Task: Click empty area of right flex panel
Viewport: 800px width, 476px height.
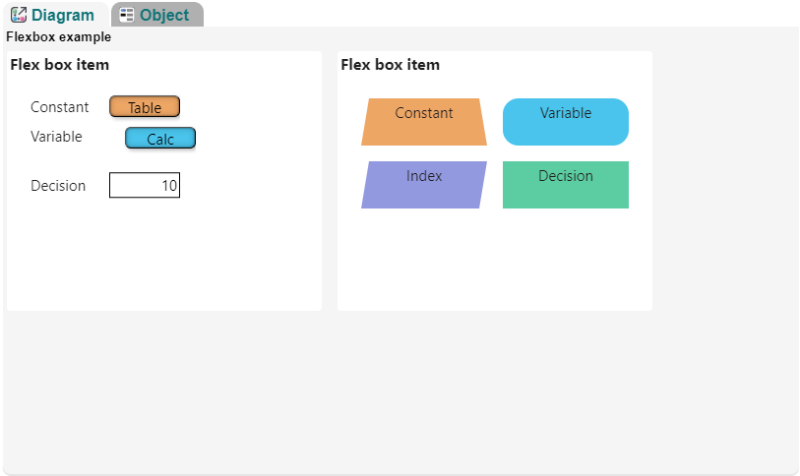Action: tap(495, 260)
